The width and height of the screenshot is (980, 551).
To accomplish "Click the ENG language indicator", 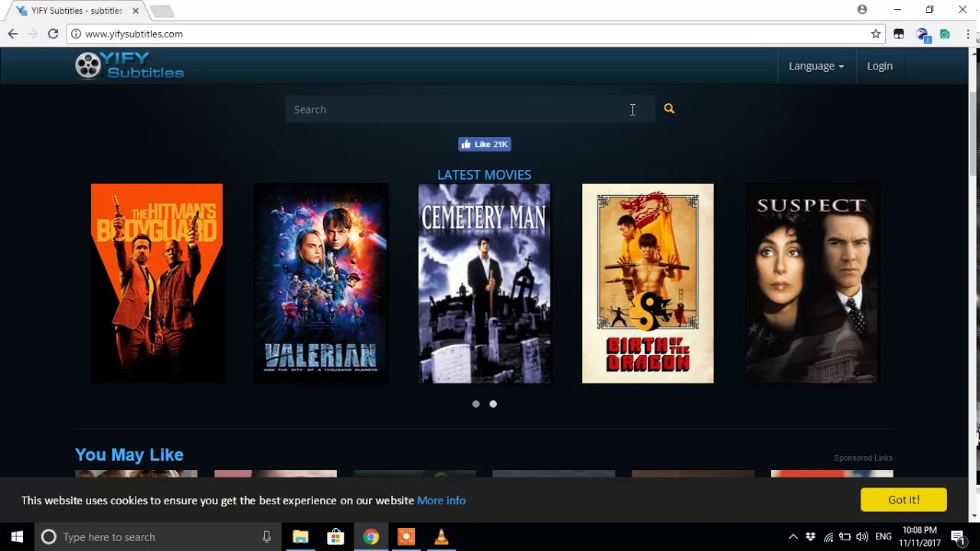I will (883, 536).
